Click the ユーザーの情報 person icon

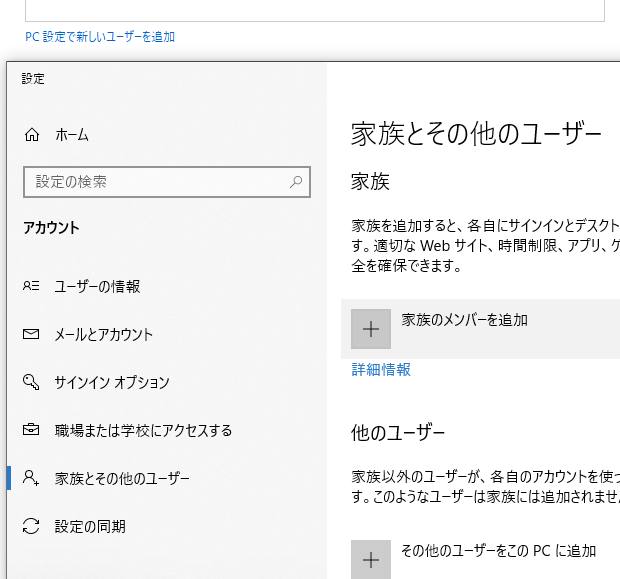point(31,286)
